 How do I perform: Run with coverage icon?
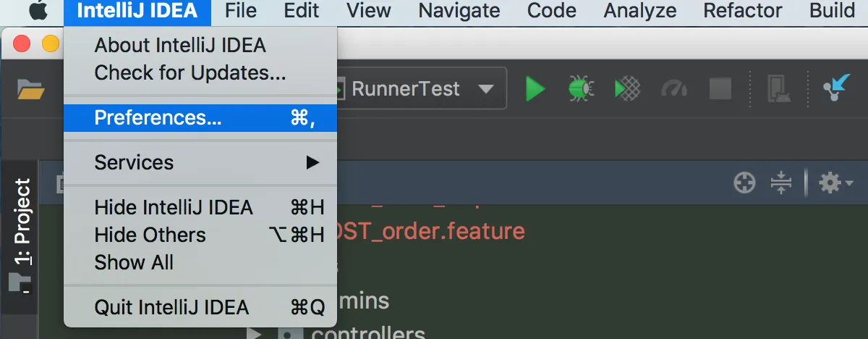pos(628,88)
